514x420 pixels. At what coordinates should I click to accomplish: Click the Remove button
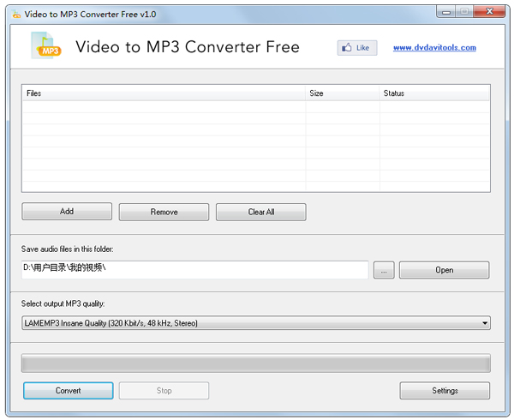(x=164, y=212)
